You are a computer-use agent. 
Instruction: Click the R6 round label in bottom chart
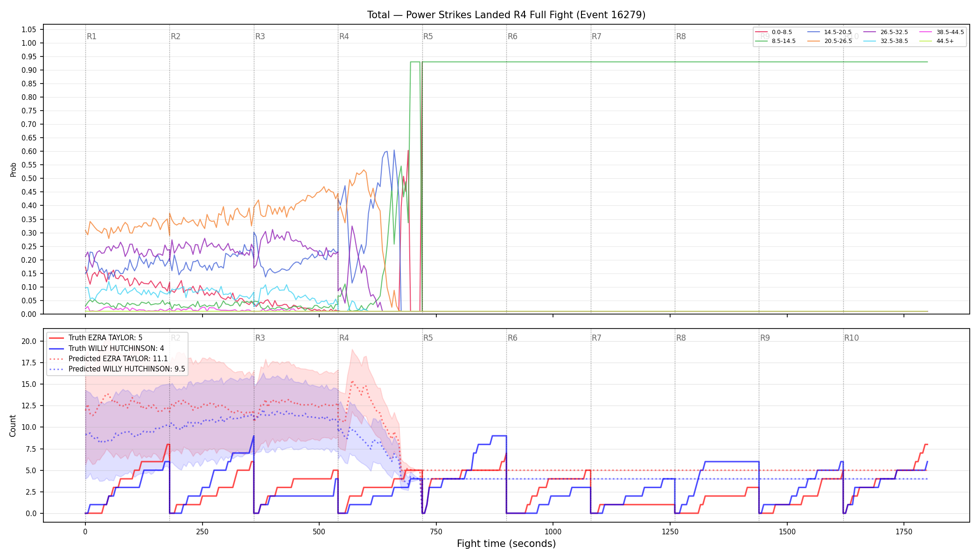tap(512, 338)
